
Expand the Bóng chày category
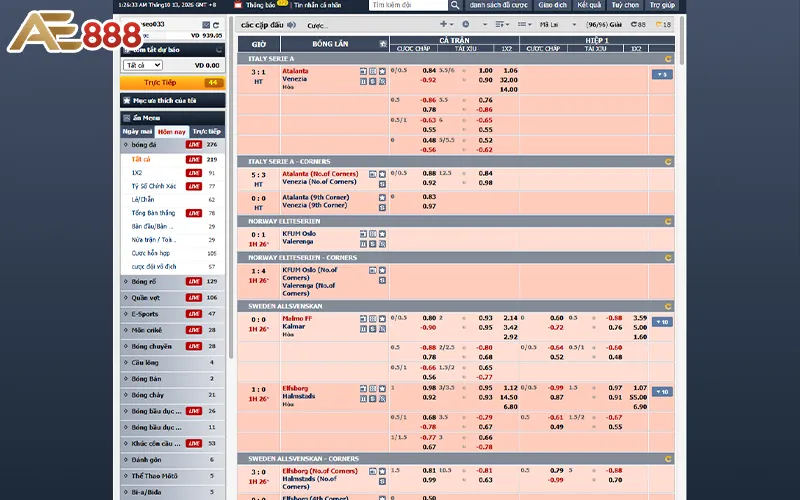click(x=172, y=395)
